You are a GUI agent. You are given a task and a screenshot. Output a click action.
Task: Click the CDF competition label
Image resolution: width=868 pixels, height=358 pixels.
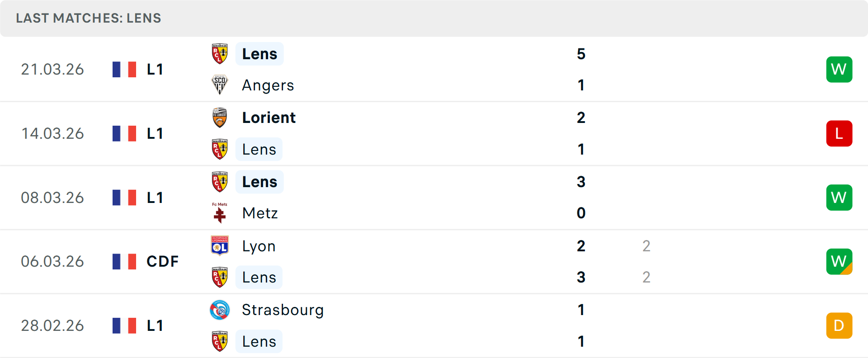162,261
